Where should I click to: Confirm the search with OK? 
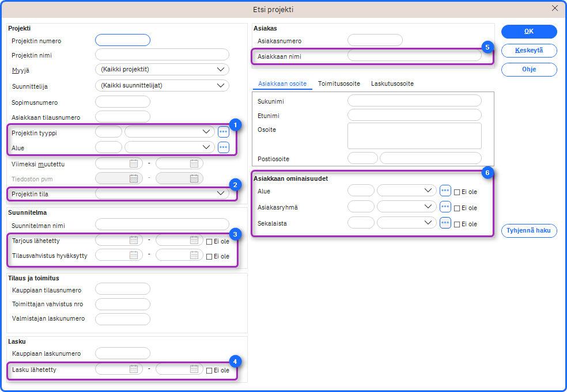(529, 32)
